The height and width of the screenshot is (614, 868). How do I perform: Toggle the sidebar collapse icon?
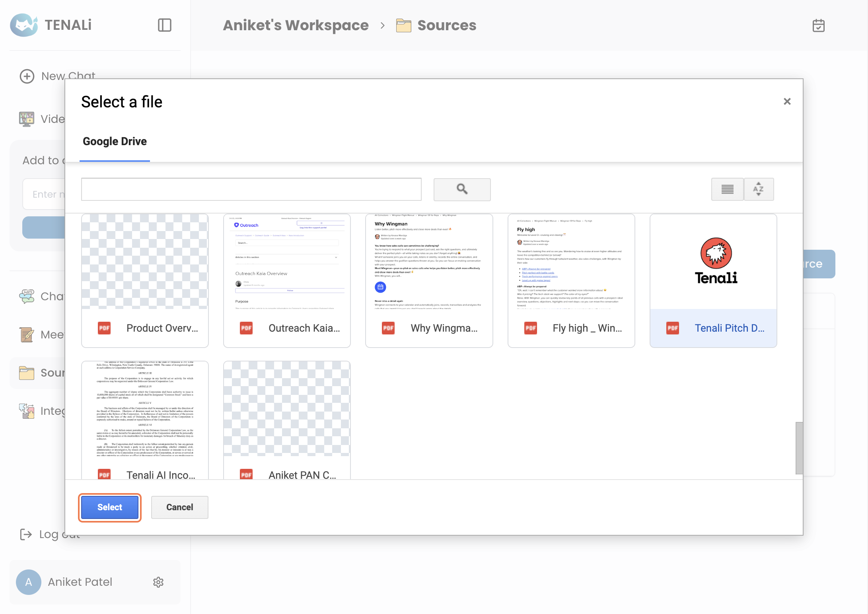tap(164, 25)
